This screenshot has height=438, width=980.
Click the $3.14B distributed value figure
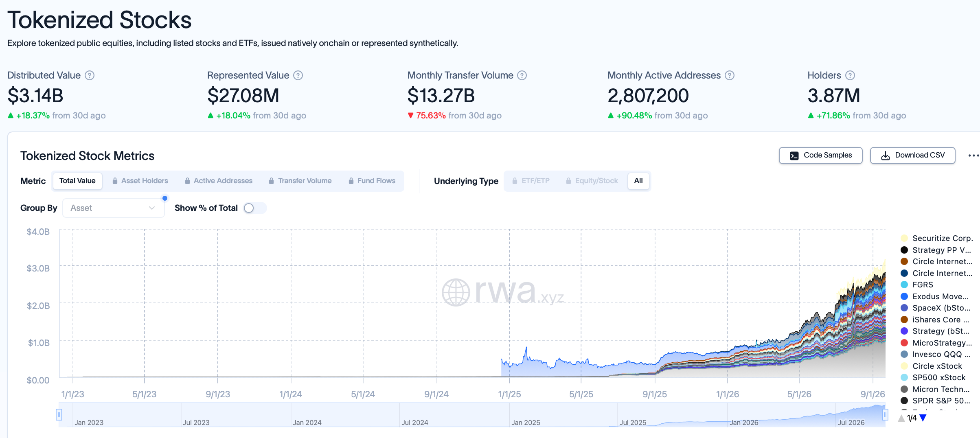tap(35, 96)
